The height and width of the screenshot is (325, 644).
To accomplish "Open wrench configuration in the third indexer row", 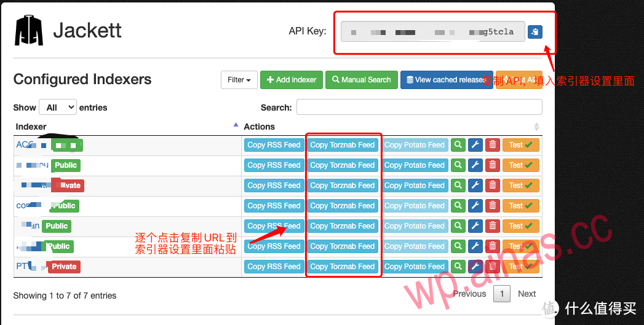I will click(475, 186).
